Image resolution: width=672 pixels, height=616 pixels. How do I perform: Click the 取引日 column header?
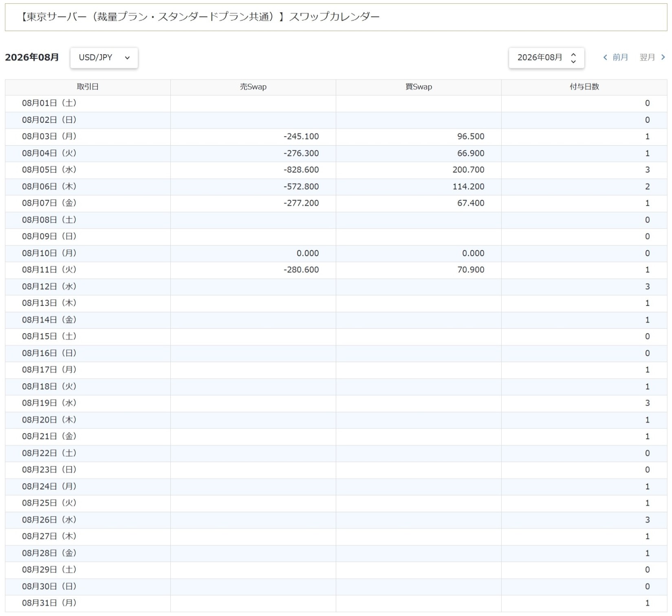[x=88, y=87]
